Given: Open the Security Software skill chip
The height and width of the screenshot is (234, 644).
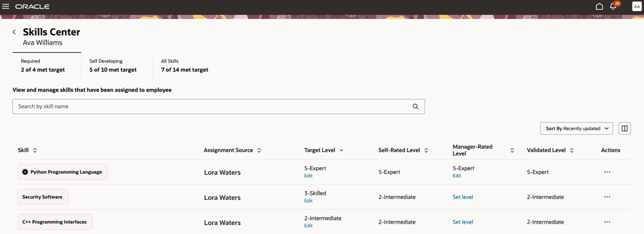Looking at the screenshot, I should point(43,197).
